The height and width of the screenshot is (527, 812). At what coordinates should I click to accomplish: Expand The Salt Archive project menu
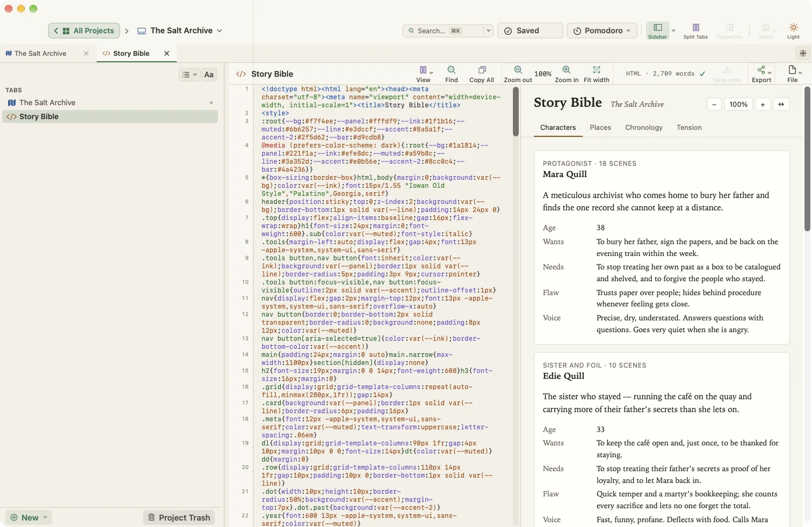point(180,31)
